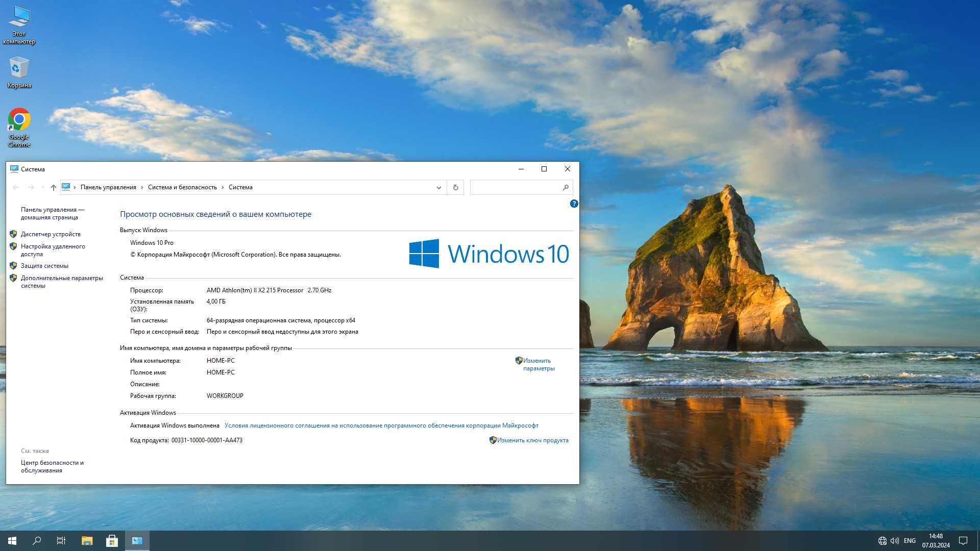Open Task View on the taskbar

coord(61,541)
